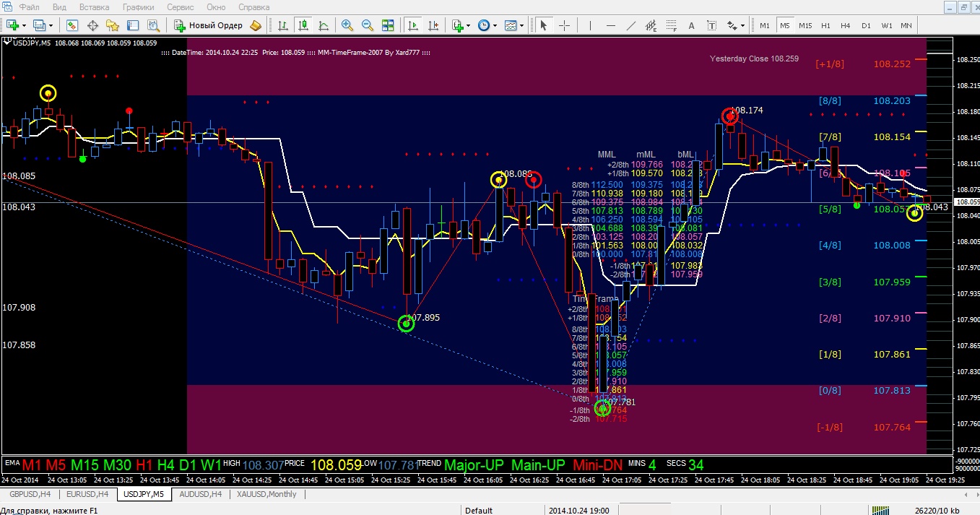
Task: Open the Файл menu
Action: pyautogui.click(x=30, y=7)
